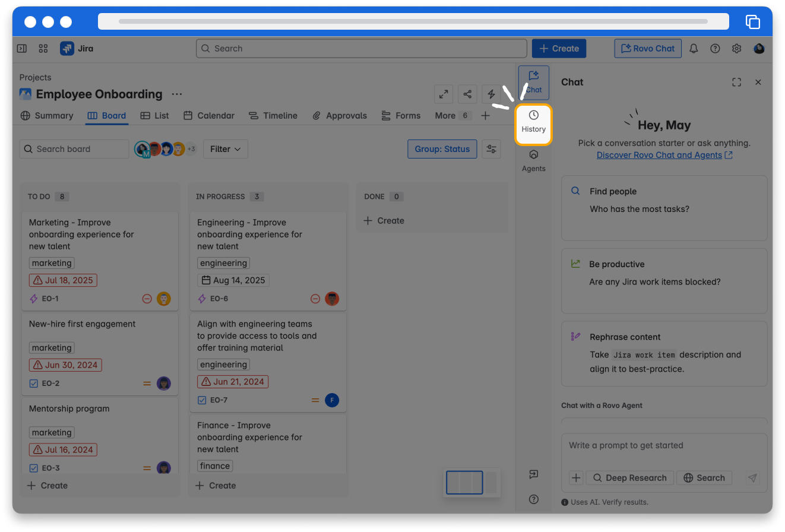
Task: Open the feedback icon at sidebar bottom
Action: (x=533, y=474)
